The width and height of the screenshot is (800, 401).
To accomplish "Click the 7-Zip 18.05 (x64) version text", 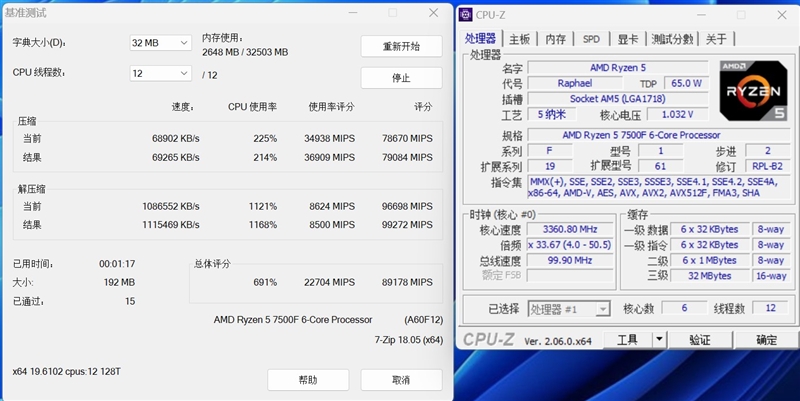I will pos(409,340).
